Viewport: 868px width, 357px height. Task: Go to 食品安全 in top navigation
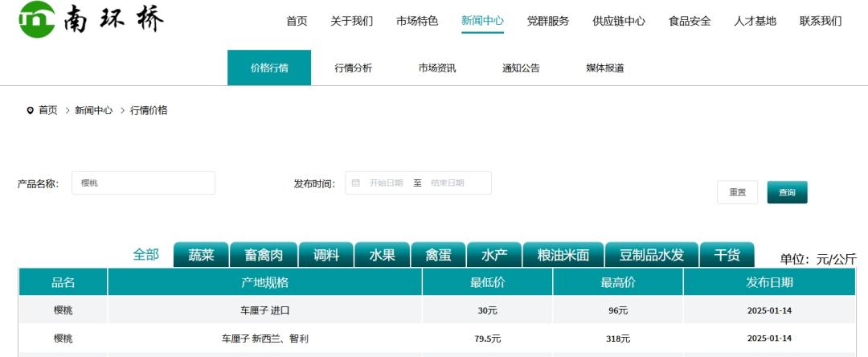pyautogui.click(x=689, y=21)
